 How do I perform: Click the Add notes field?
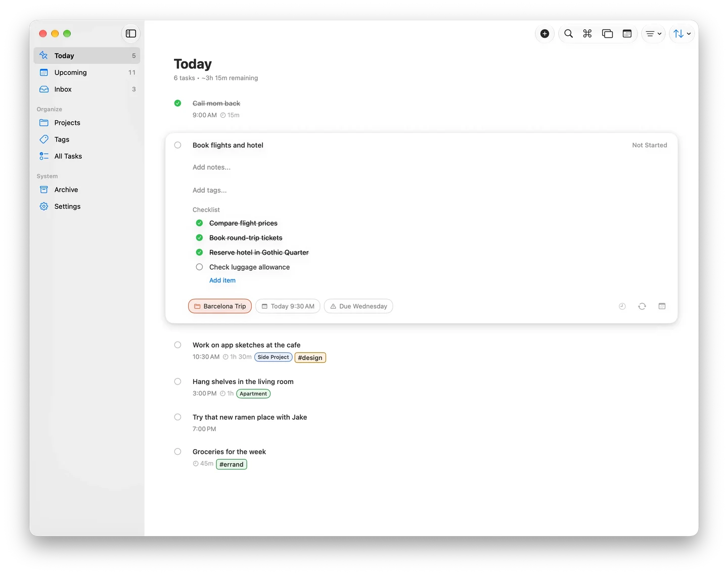pyautogui.click(x=211, y=167)
